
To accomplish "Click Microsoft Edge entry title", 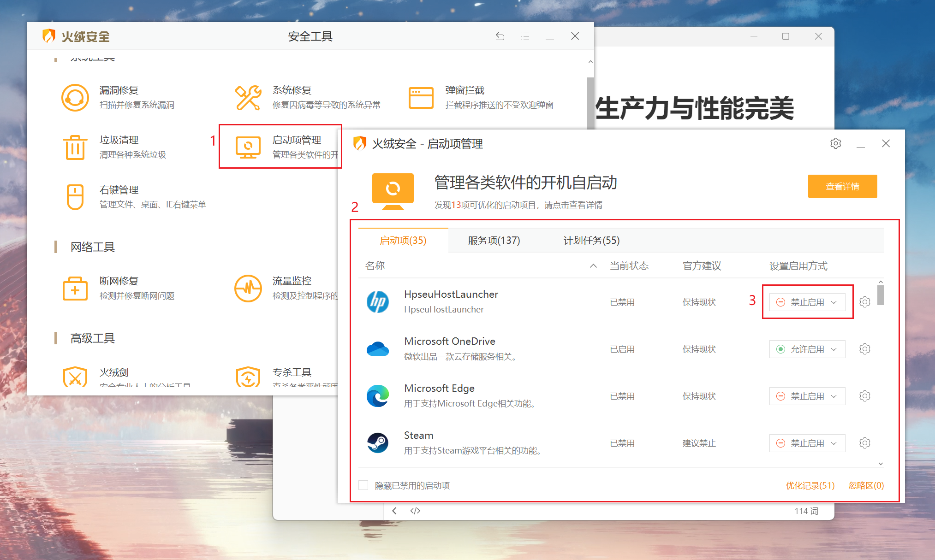I will (x=439, y=388).
